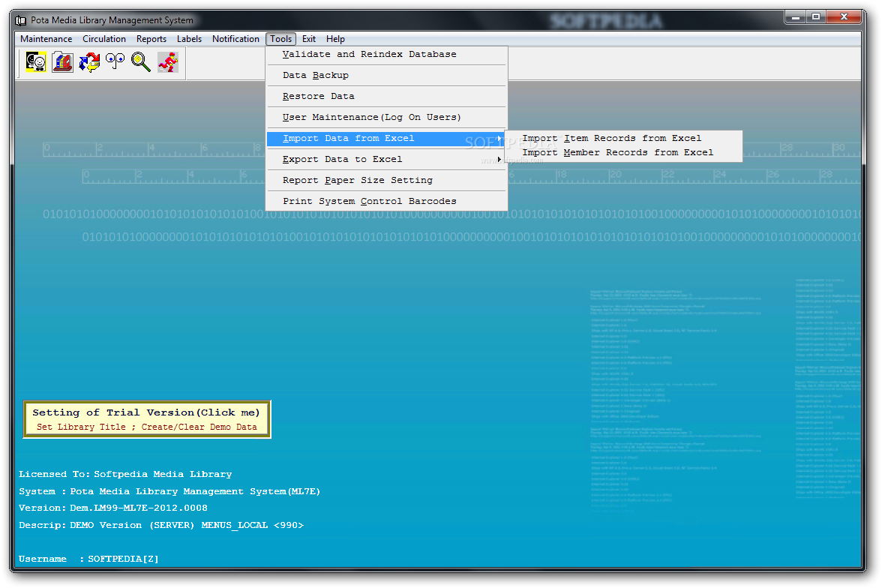The width and height of the screenshot is (882, 588).
Task: Click the 'System : Pota Media Library Management System(ML7E)' line
Action: tap(169, 492)
